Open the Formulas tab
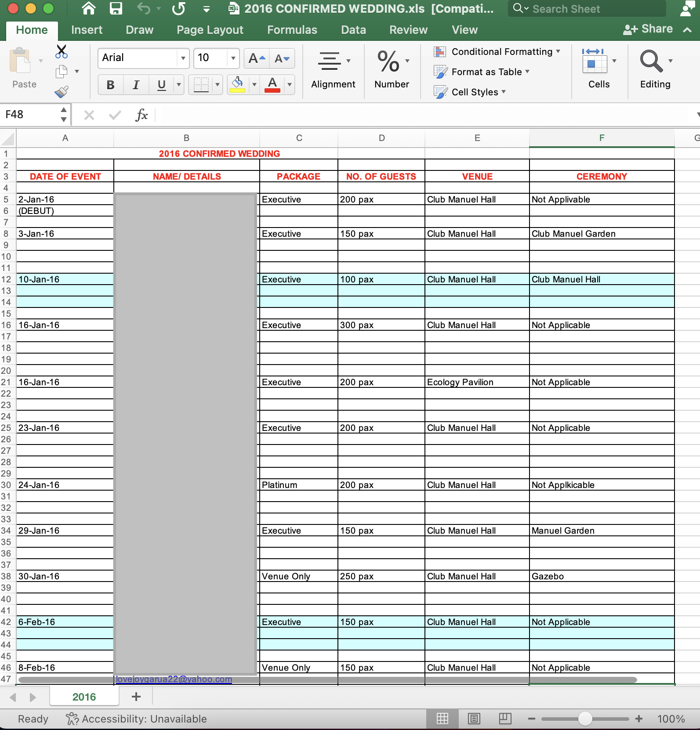 (x=292, y=30)
